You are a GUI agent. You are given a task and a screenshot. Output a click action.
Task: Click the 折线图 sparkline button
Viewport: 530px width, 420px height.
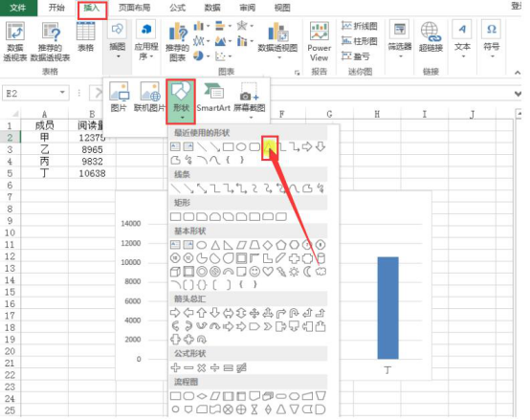pyautogui.click(x=360, y=26)
